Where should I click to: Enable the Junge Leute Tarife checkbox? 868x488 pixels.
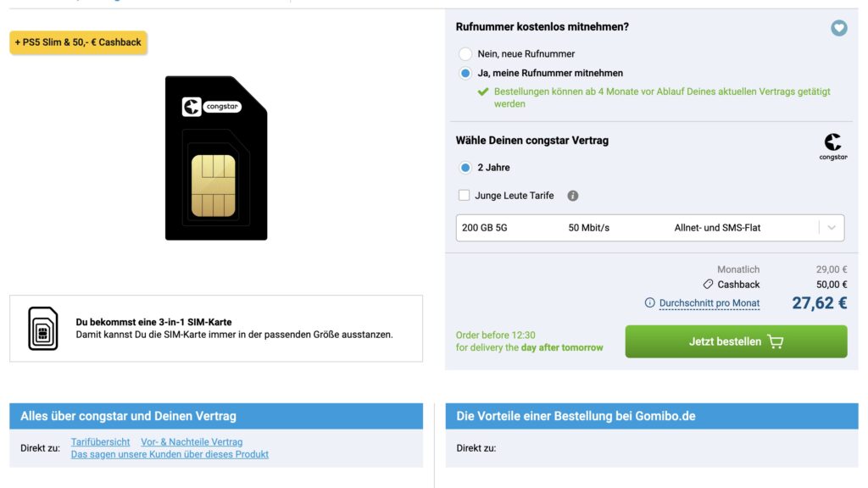coord(464,196)
